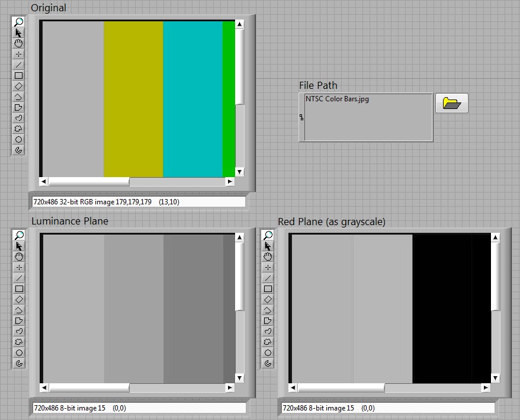The width and height of the screenshot is (520, 420).
Task: Select Pointer tool in Luminance Plane palette
Action: pos(19,246)
